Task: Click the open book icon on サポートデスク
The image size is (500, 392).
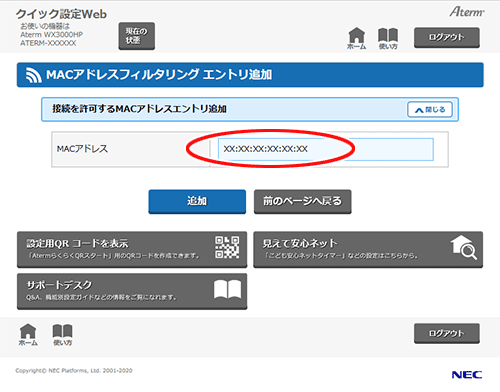Action: pyautogui.click(x=227, y=289)
